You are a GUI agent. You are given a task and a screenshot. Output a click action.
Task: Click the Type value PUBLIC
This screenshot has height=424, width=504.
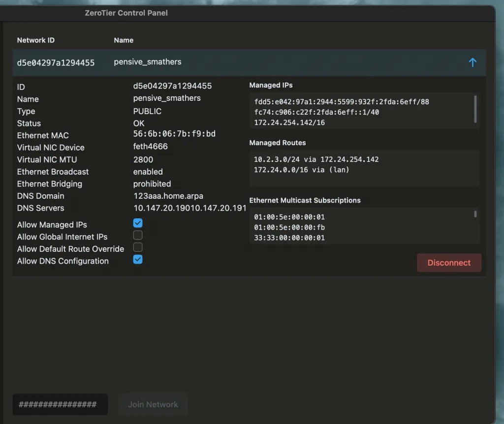147,111
